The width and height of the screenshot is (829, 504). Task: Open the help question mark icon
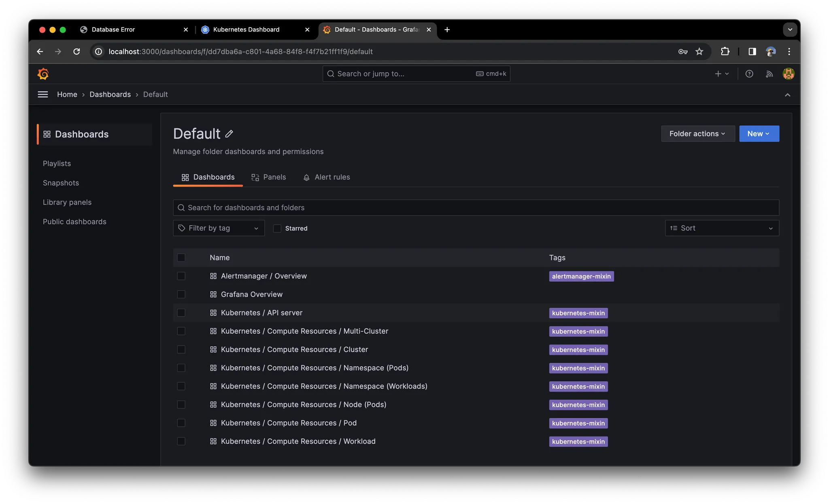(749, 74)
